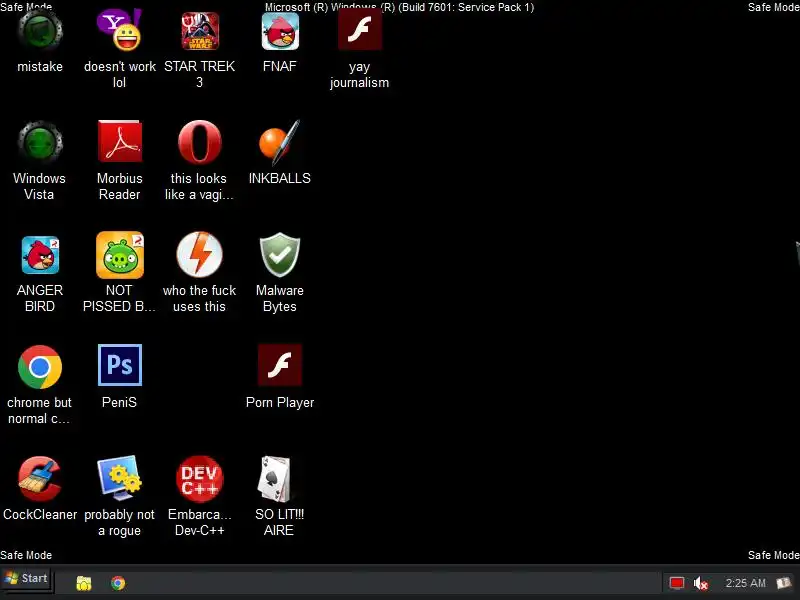Click the Photoshop 'PeniS' icon
The image size is (800, 600).
[119, 365]
